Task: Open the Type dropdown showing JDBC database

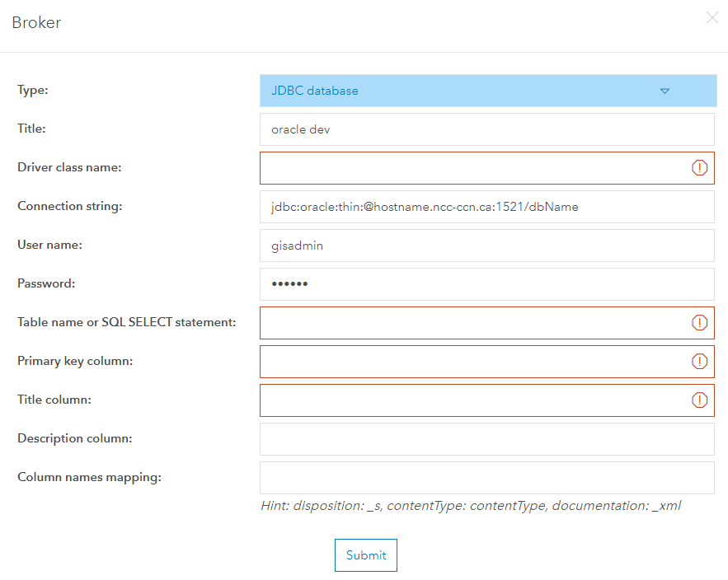Action: coord(462,91)
